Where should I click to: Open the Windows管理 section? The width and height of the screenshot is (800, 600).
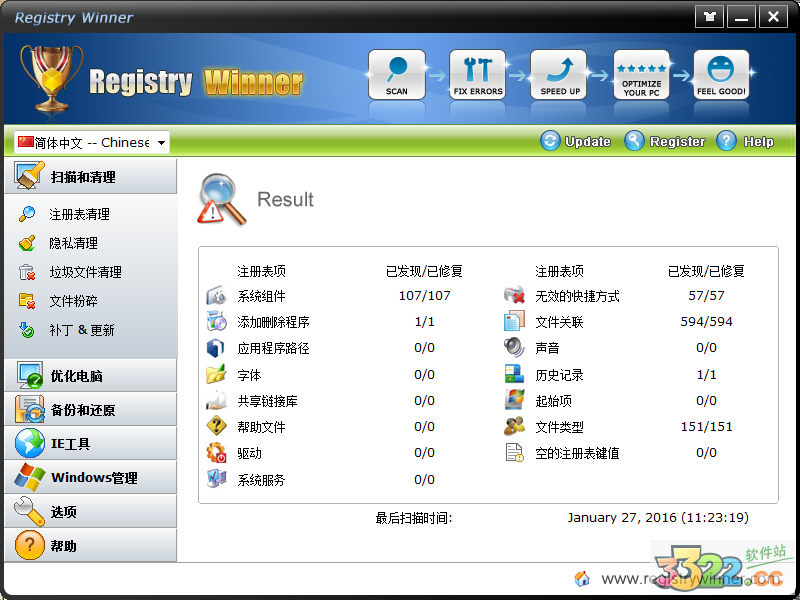pyautogui.click(x=90, y=478)
